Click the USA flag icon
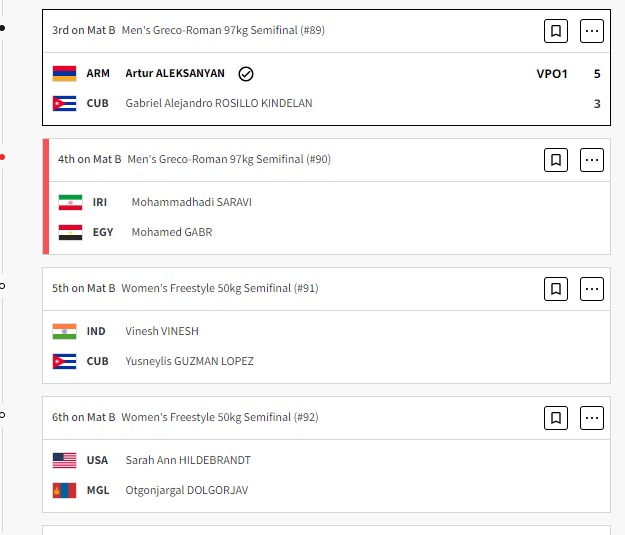Screen dimensions: 625x535 [x=64, y=460]
